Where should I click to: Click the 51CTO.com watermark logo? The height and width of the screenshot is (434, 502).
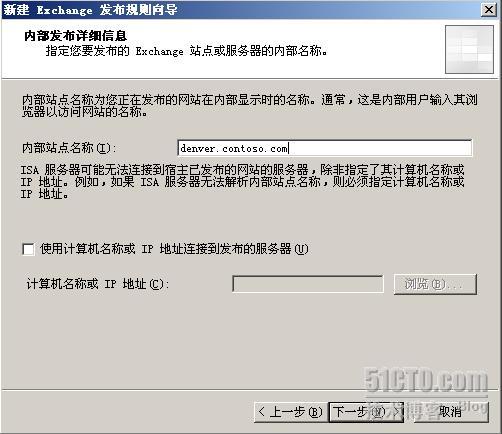pos(426,380)
